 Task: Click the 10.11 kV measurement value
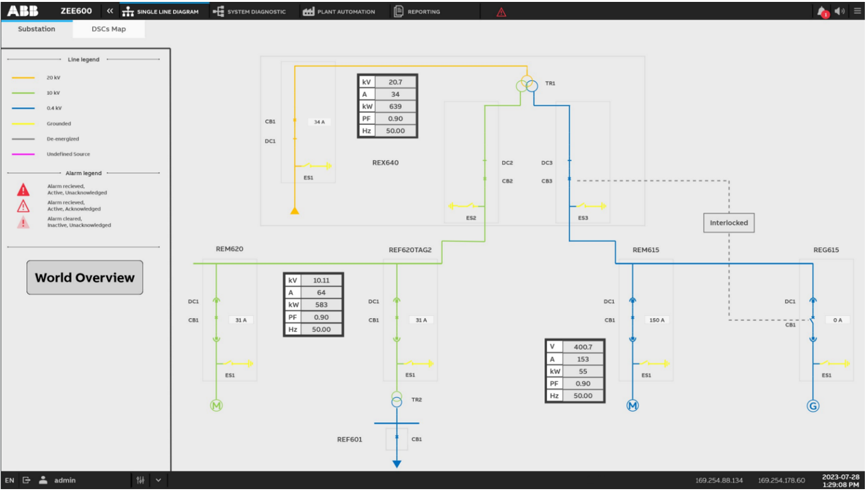click(321, 280)
